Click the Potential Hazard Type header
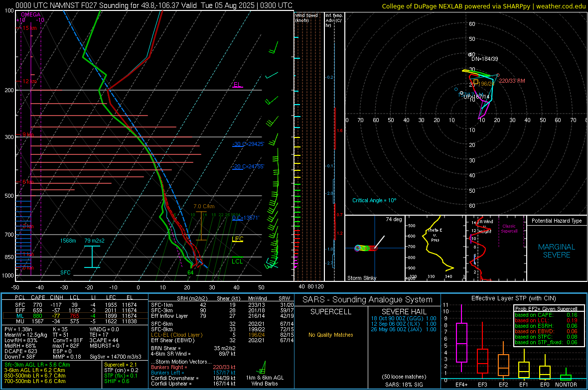 (x=557, y=221)
